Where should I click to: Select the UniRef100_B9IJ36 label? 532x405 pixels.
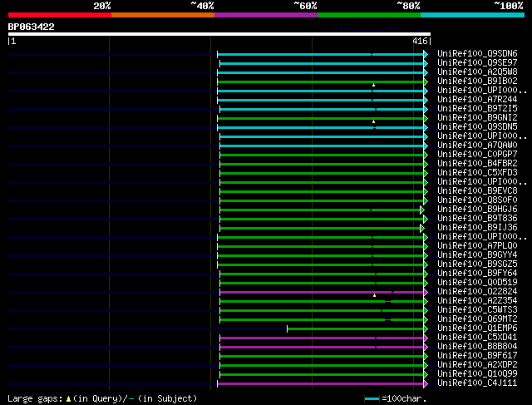tap(477, 228)
